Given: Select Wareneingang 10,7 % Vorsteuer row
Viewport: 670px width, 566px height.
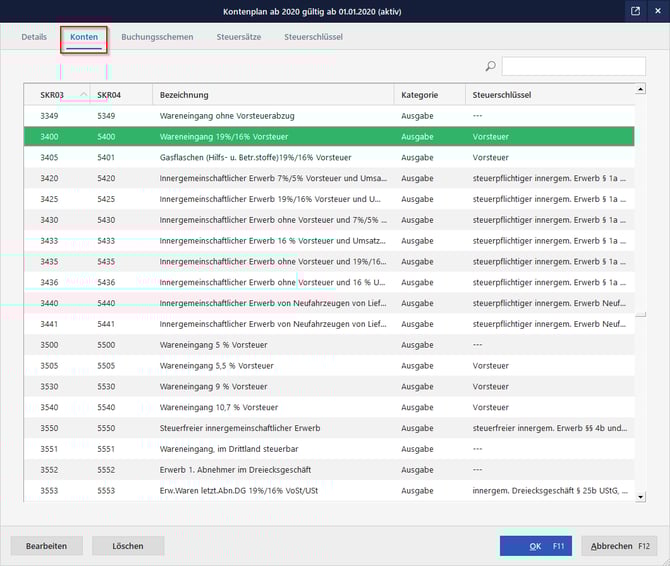Looking at the screenshot, I should [329, 407].
